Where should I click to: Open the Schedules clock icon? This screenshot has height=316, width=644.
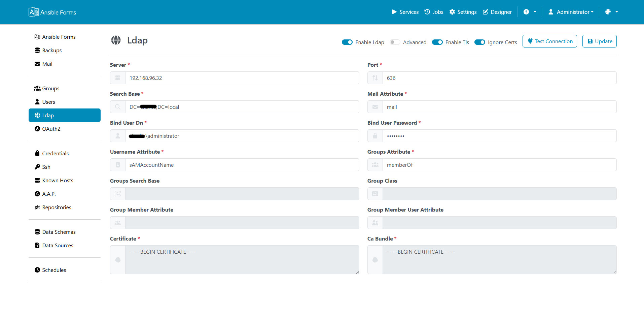[37, 270]
